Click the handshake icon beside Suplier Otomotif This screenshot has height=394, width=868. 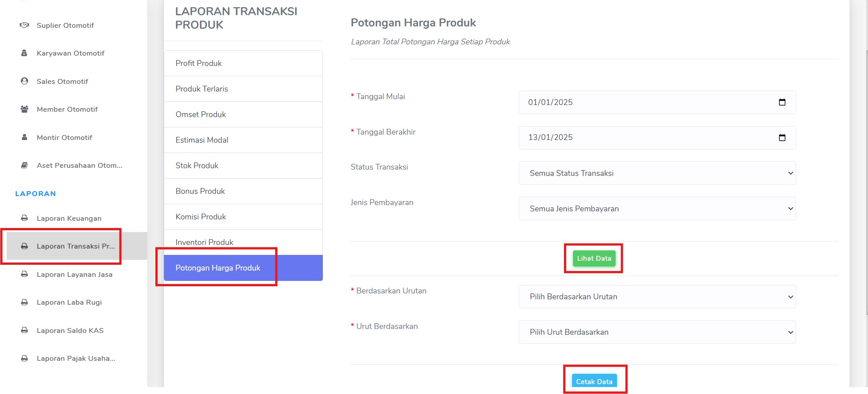point(24,25)
